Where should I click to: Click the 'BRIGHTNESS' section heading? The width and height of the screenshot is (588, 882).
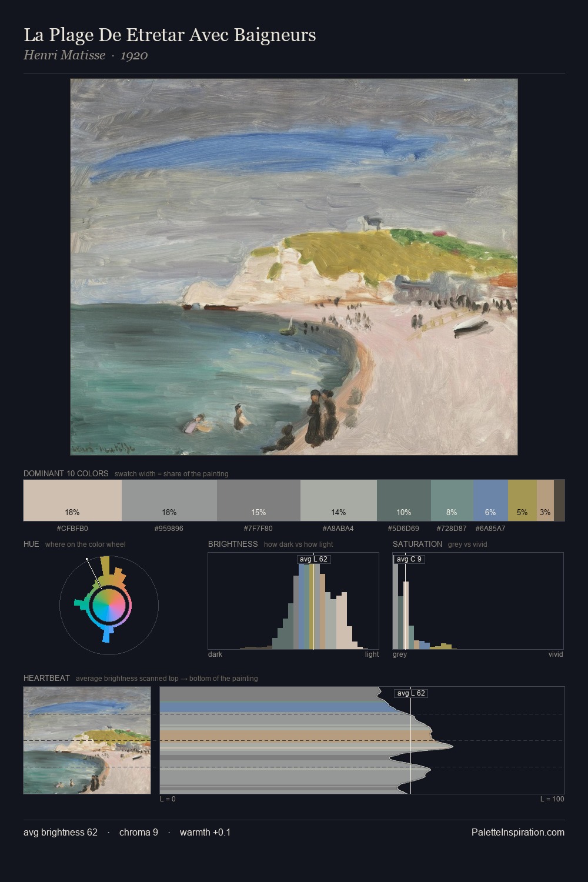coord(233,544)
